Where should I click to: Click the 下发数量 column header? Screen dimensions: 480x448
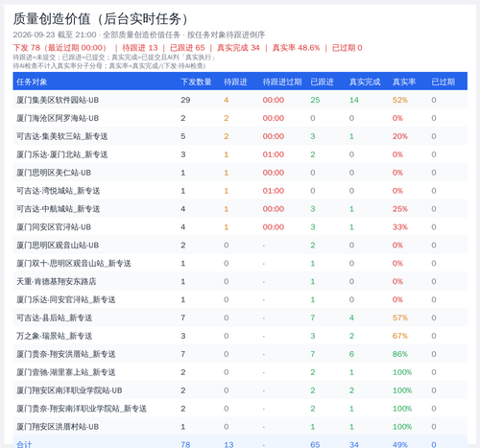[x=196, y=82]
